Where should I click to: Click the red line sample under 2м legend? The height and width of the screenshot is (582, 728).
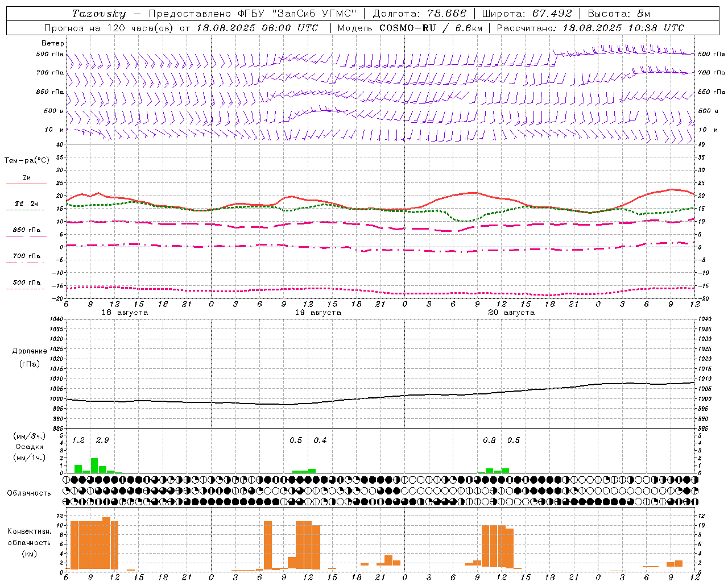pos(27,184)
